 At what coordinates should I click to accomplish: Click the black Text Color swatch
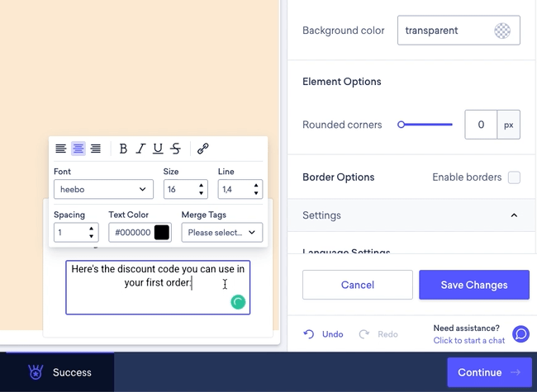point(162,232)
